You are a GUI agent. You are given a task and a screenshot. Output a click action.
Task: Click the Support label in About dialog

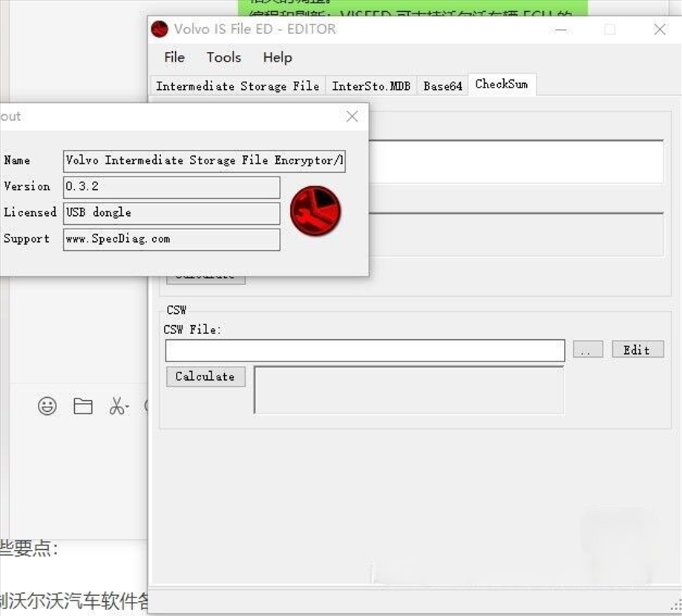click(27, 238)
